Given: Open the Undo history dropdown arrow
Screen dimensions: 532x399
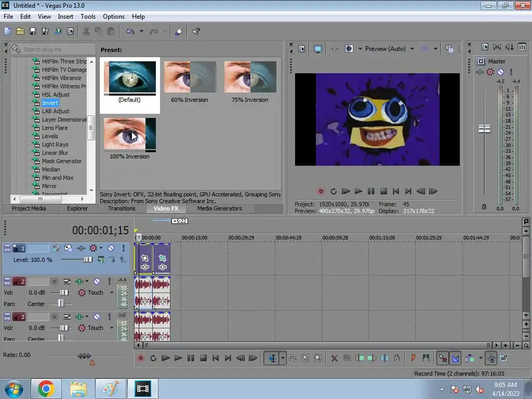Looking at the screenshot, I should point(141,32).
